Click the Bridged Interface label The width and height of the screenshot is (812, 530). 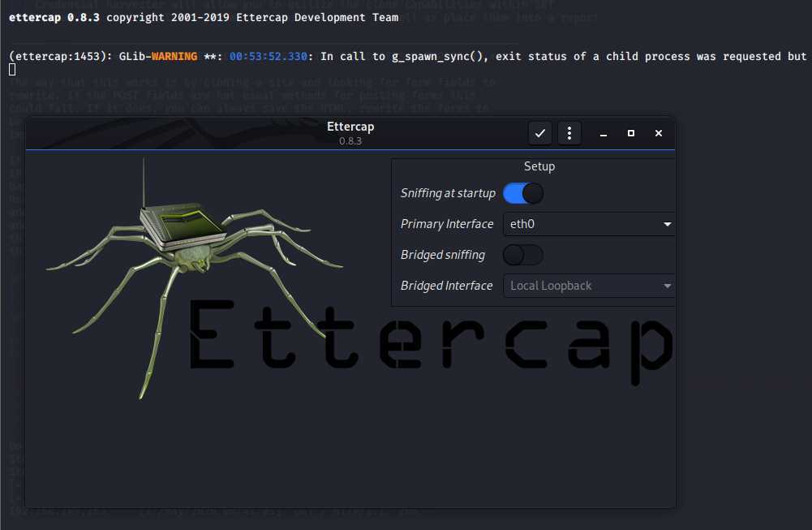click(x=446, y=286)
